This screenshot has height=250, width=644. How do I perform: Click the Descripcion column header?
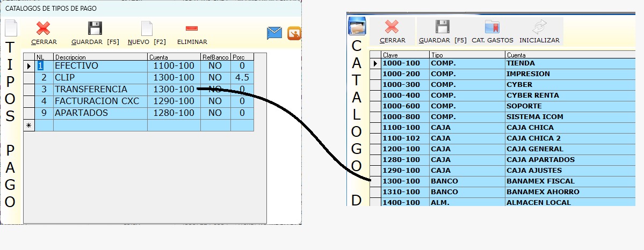click(100, 57)
